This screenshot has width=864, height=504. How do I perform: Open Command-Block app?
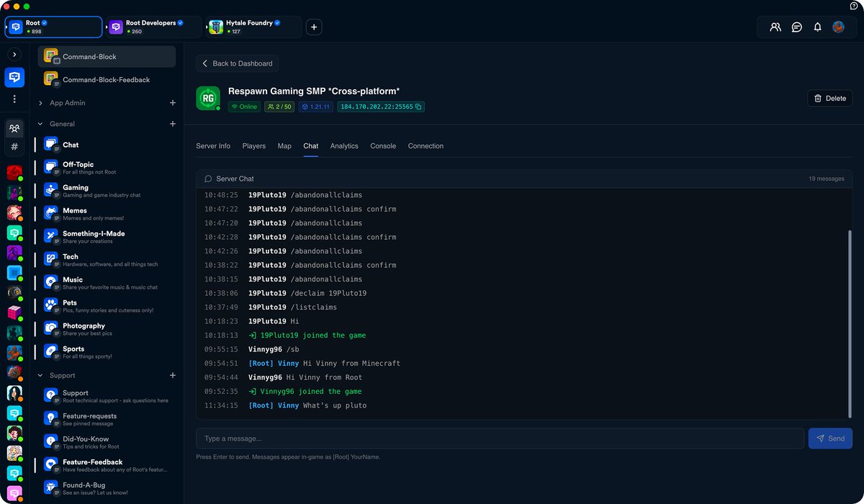pyautogui.click(x=107, y=57)
